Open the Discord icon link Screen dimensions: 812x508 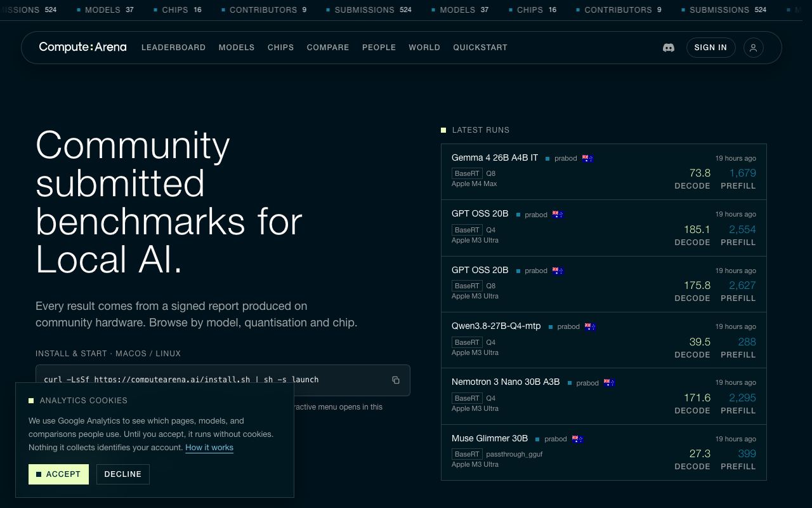pyautogui.click(x=668, y=48)
